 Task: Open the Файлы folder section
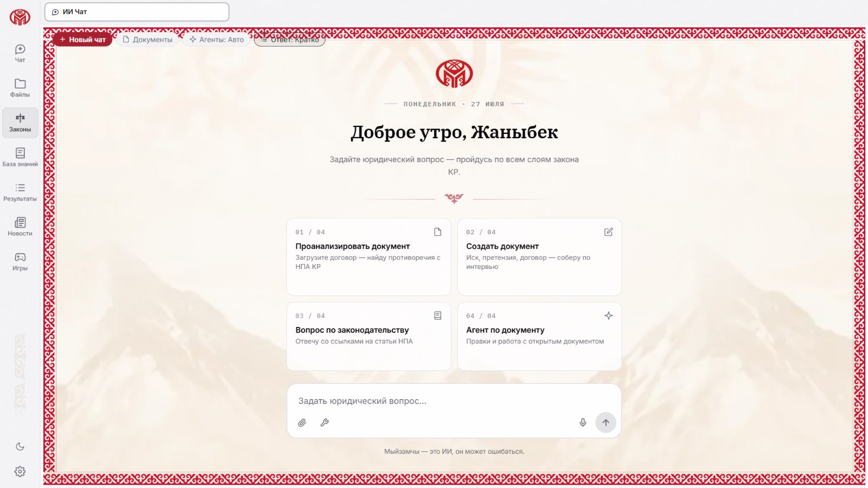(x=20, y=88)
